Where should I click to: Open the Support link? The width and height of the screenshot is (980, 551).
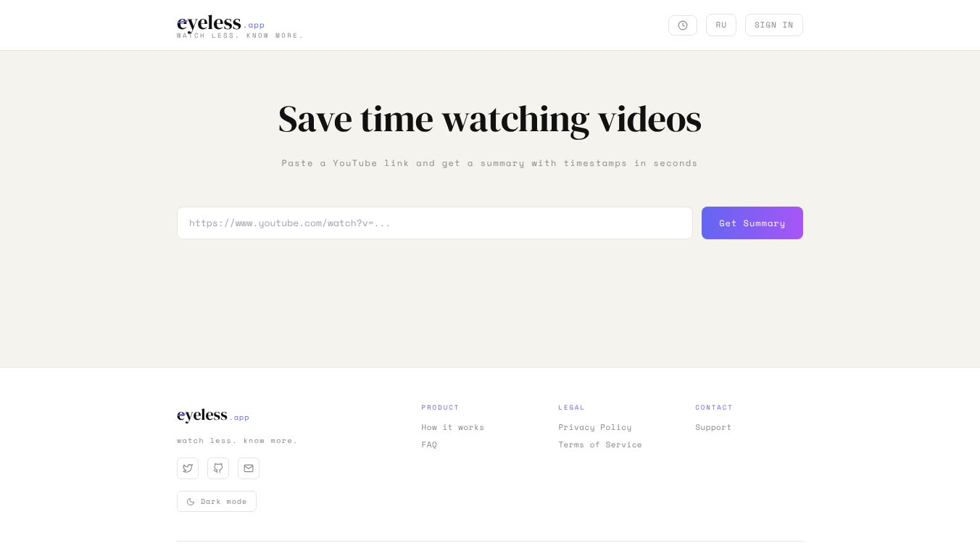click(x=713, y=428)
